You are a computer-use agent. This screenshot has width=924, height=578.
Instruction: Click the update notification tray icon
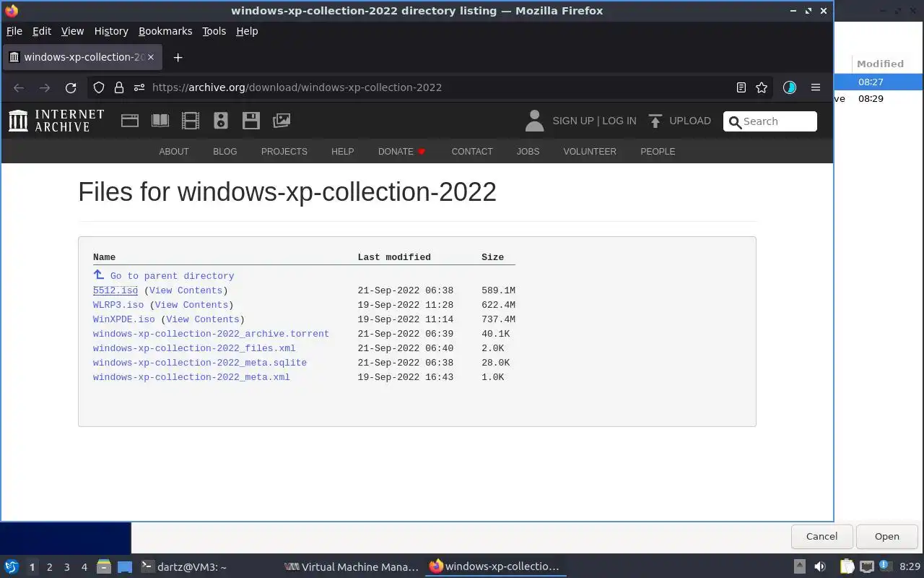tap(884, 566)
